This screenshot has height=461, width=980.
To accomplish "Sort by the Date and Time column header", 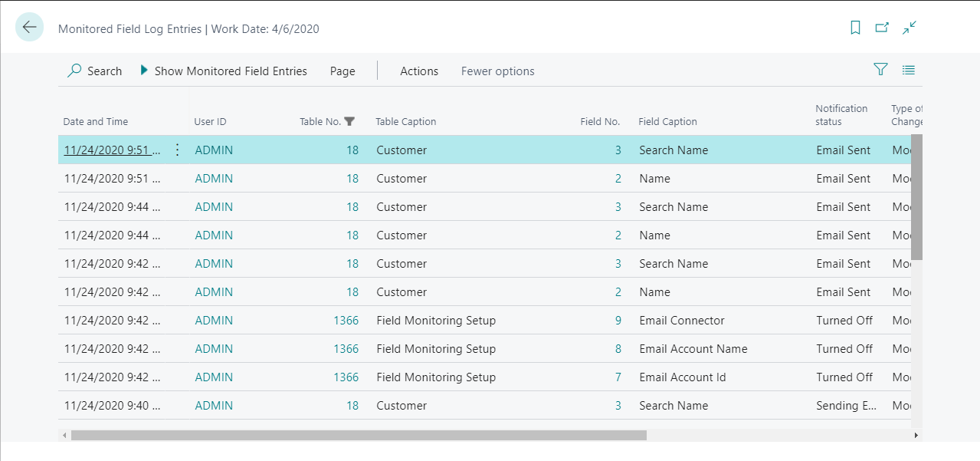I will [x=94, y=121].
